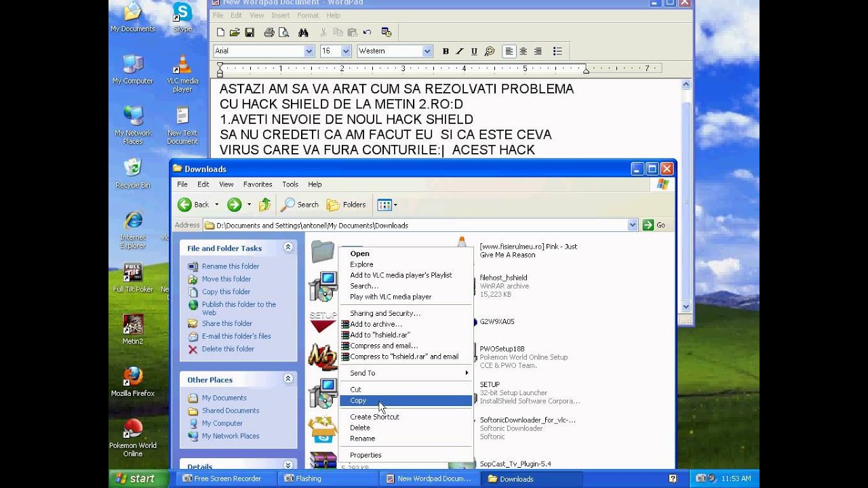Toggle the Folders pane
Viewport: 868px width, 488px height.
pos(346,205)
